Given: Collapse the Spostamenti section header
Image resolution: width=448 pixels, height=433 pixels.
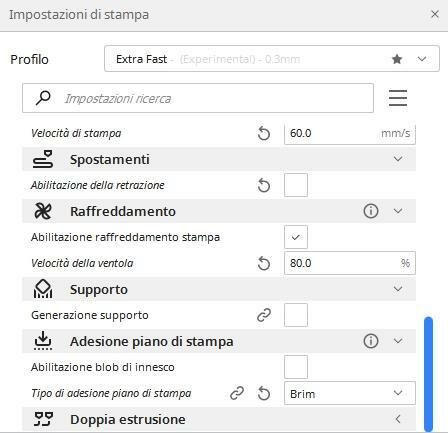Looking at the screenshot, I should (219, 159).
